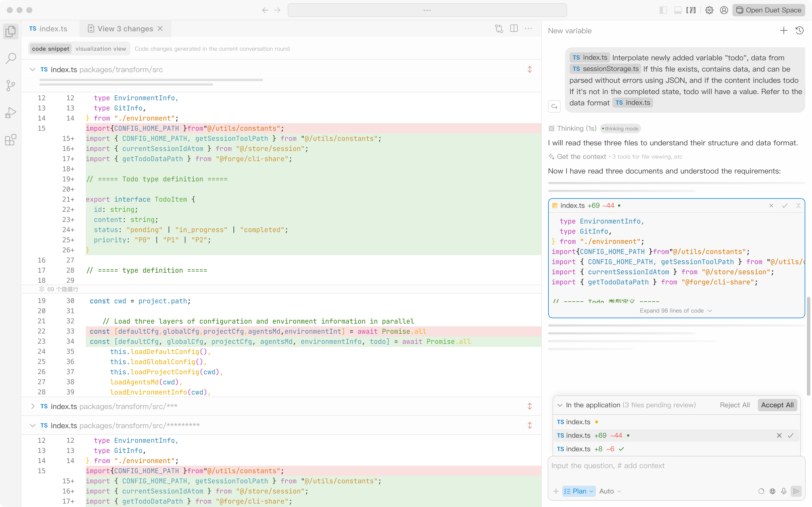Open chat history via clock icon
812x507 pixels.
800,30
